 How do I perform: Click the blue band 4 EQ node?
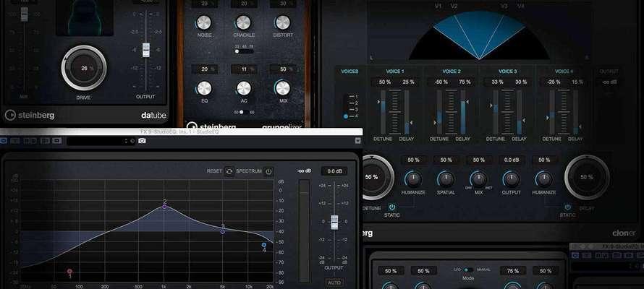click(x=264, y=245)
